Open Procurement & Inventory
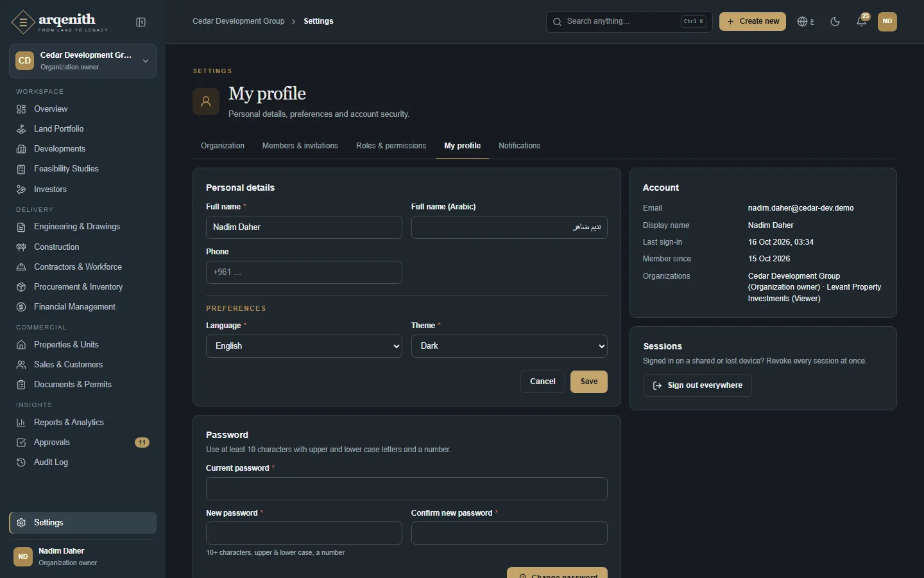This screenshot has height=578, width=924. coord(83,287)
